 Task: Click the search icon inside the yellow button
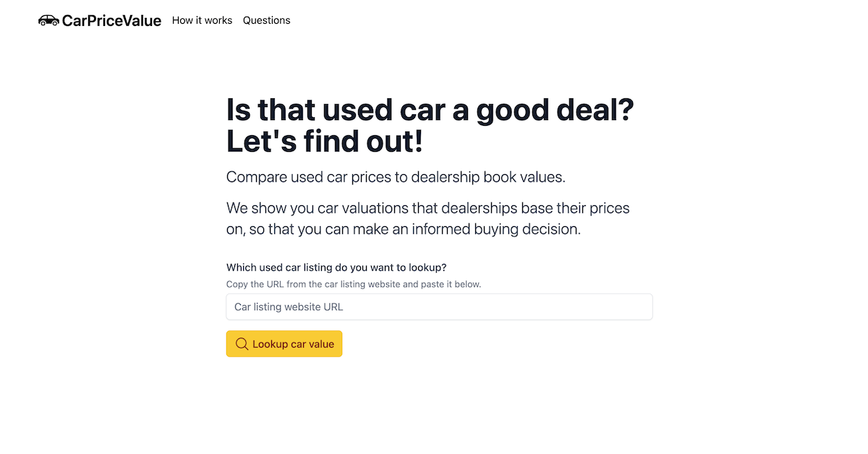(x=242, y=343)
